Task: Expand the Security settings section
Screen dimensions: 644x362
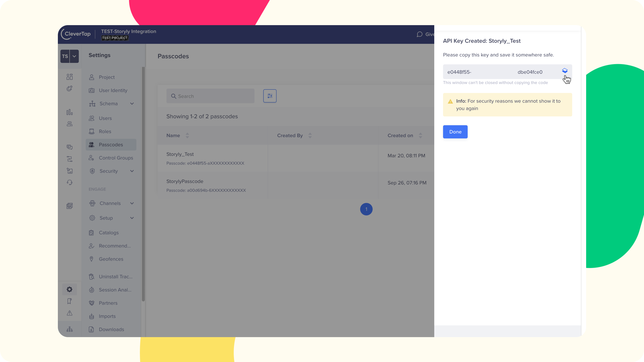Action: click(132, 171)
